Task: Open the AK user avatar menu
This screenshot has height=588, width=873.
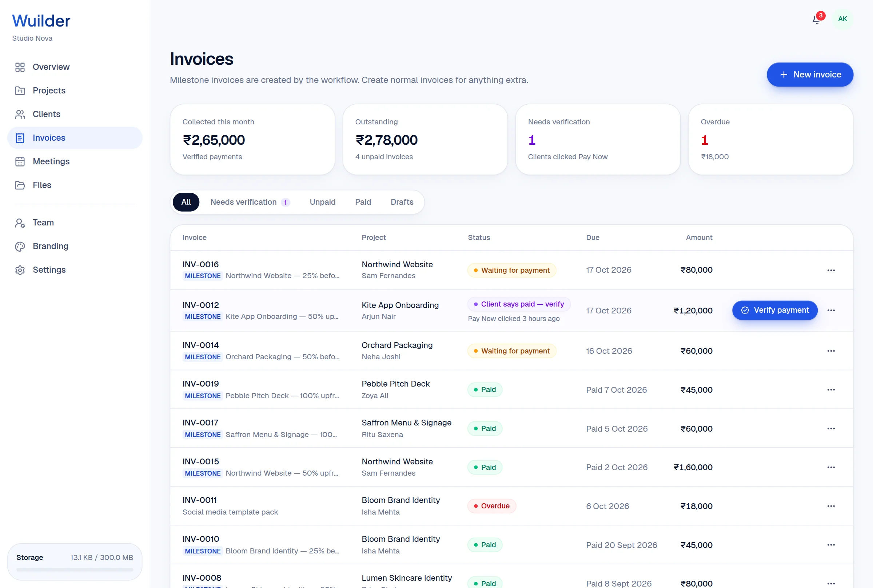Action: tap(842, 19)
